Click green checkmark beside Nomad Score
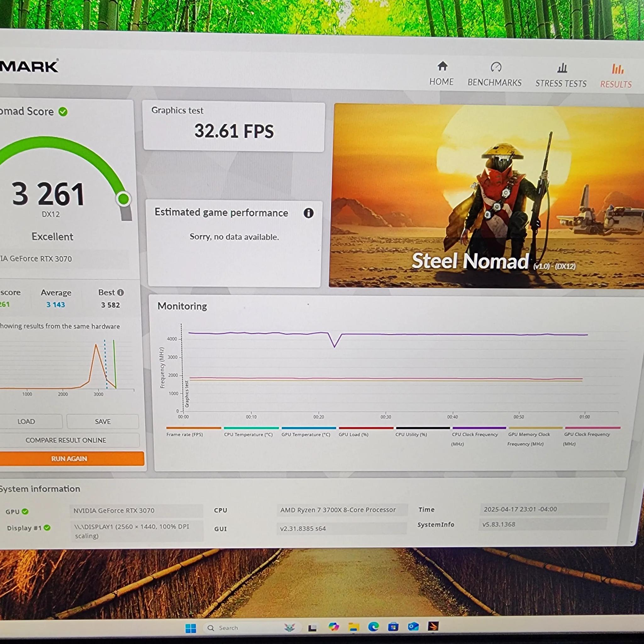This screenshot has width=644, height=644. pyautogui.click(x=63, y=112)
